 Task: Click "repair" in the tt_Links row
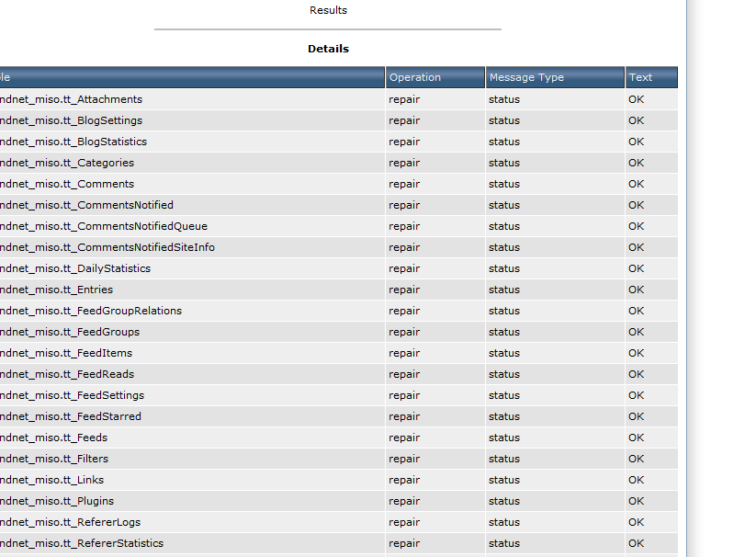404,481
